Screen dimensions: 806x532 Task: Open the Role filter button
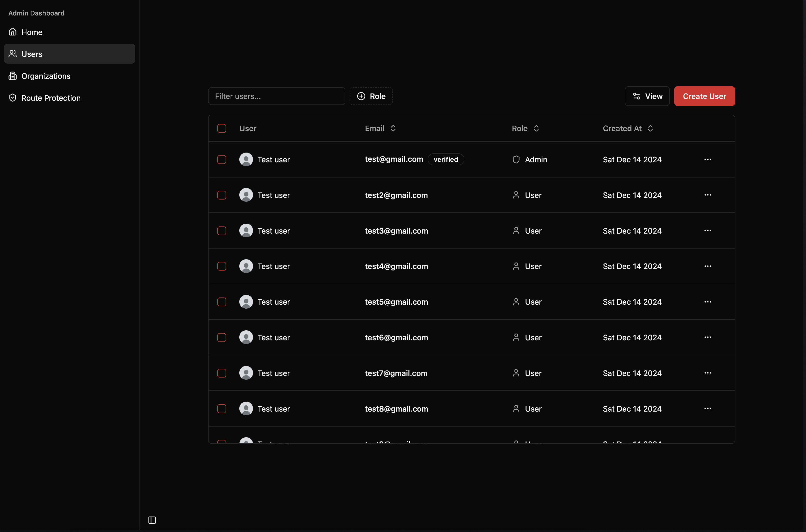pos(371,96)
